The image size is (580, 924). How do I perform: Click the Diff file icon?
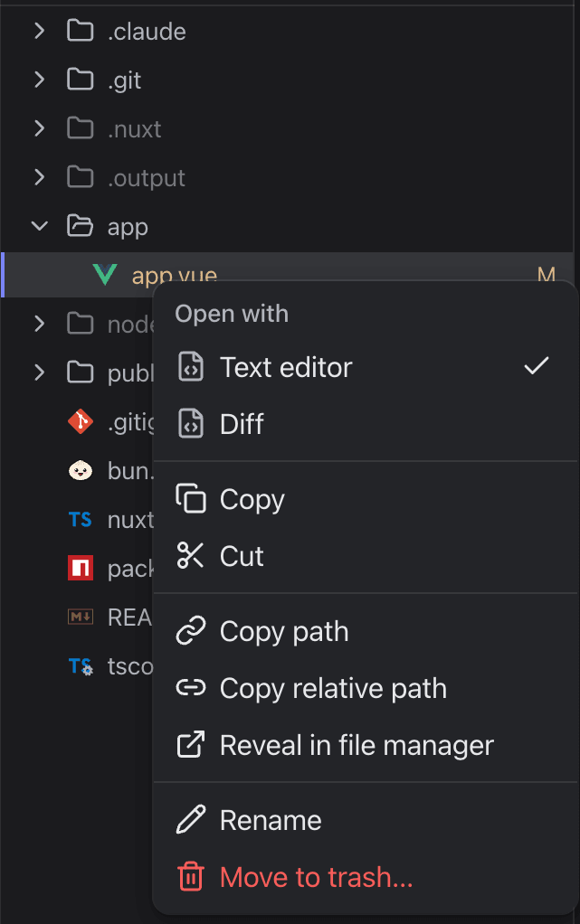tap(191, 424)
